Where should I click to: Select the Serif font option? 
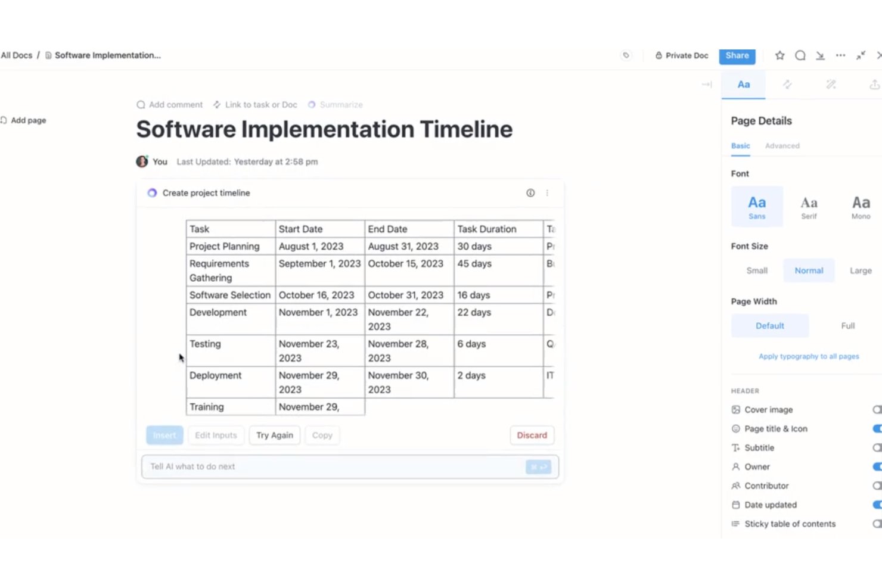pos(809,206)
